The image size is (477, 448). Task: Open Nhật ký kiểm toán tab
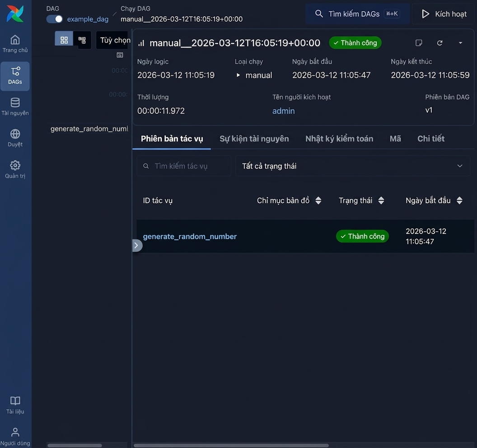(339, 139)
